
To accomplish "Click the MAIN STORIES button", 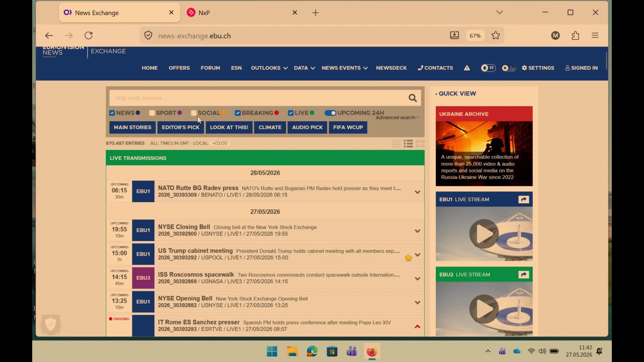I will pyautogui.click(x=132, y=127).
